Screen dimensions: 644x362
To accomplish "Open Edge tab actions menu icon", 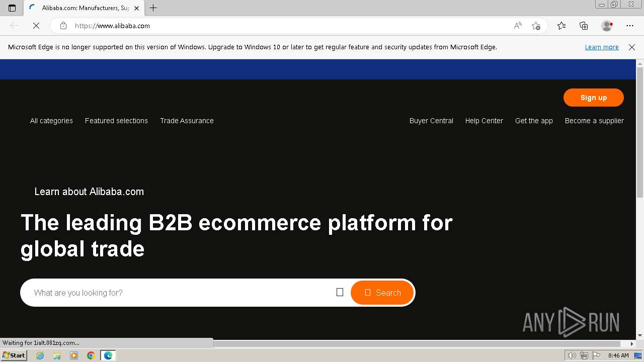I will [x=12, y=8].
